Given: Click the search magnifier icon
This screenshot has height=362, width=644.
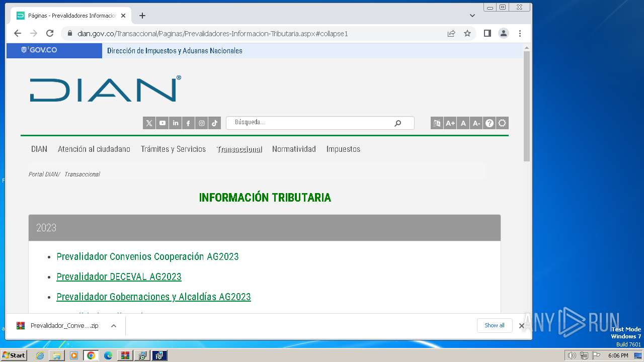Looking at the screenshot, I should pos(398,123).
